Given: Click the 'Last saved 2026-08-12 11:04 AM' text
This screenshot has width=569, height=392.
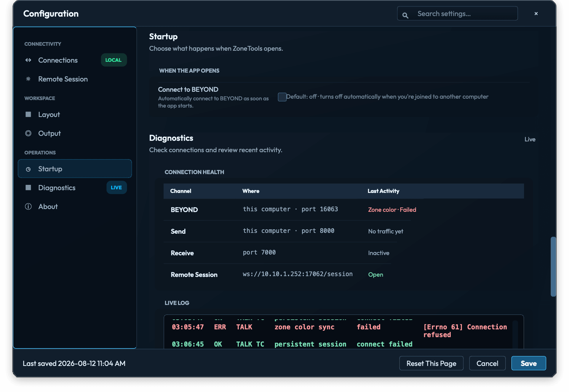Looking at the screenshot, I should coord(74,363).
